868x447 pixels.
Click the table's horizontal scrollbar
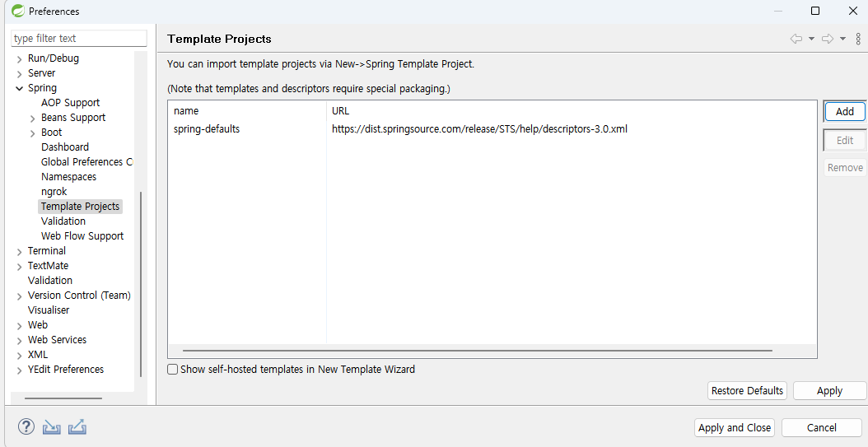[477, 350]
